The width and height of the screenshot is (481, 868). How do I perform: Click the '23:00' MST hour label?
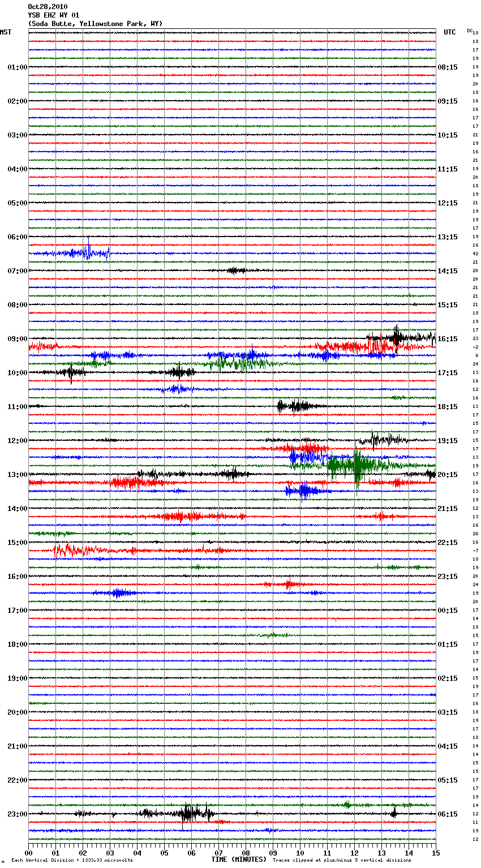point(17,814)
